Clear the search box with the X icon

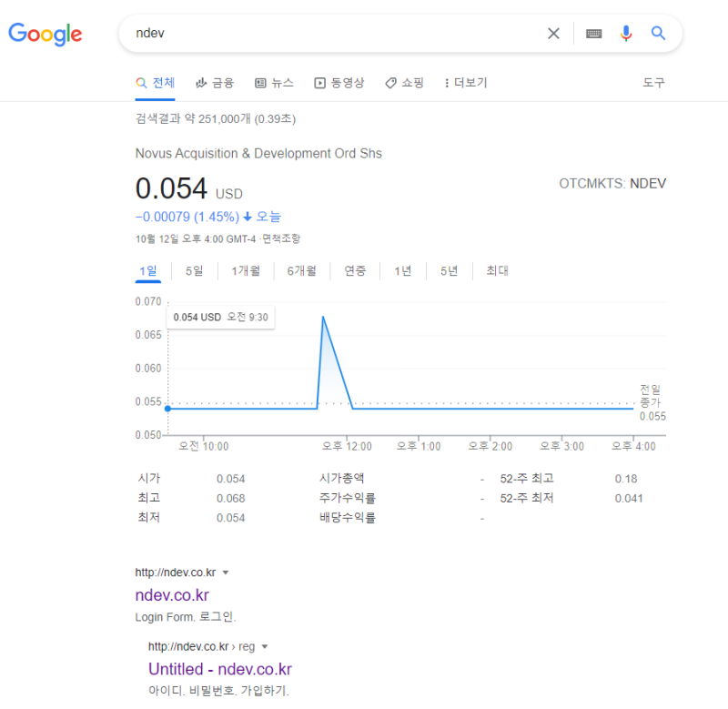pos(553,34)
